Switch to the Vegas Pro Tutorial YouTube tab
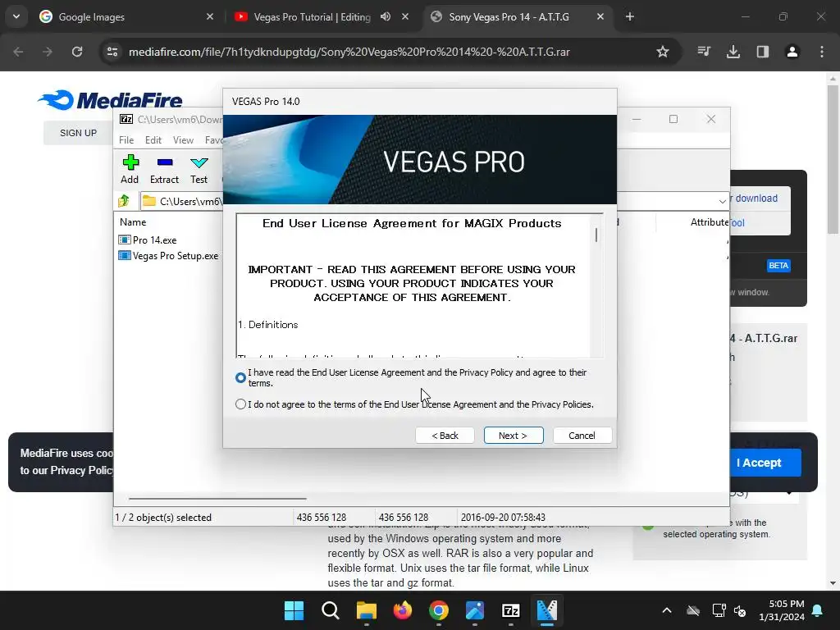The width and height of the screenshot is (840, 630). 322,17
